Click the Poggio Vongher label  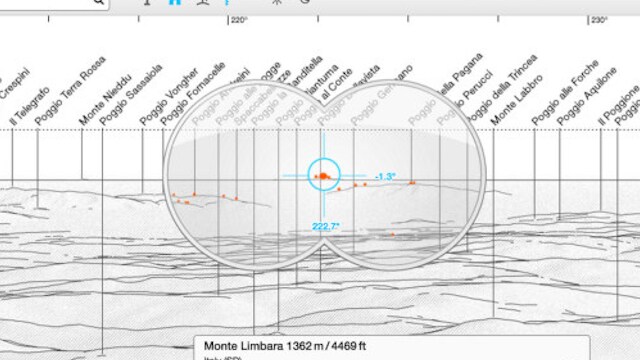click(169, 96)
